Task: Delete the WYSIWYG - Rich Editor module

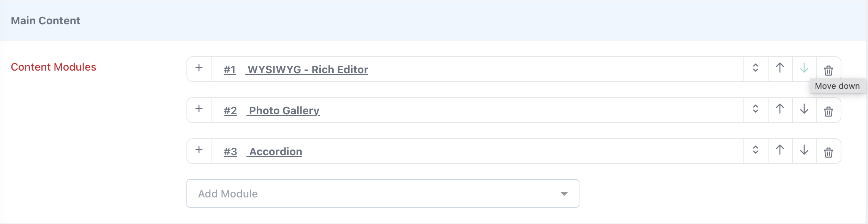Action: coord(829,70)
